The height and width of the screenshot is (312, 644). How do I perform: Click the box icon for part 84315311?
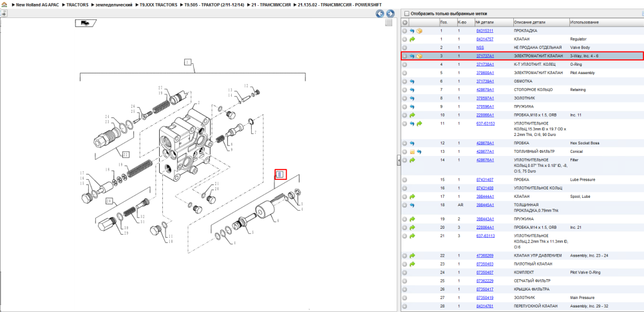click(x=419, y=31)
